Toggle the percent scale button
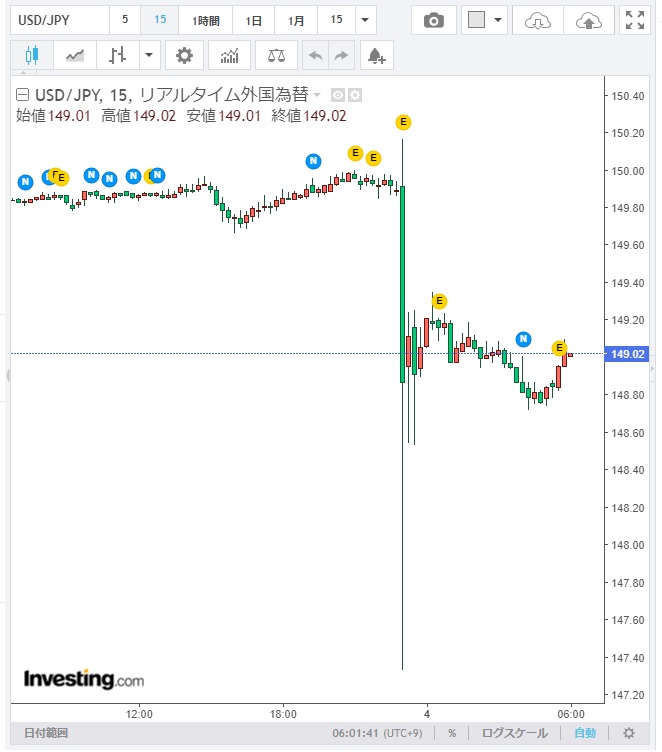 pyautogui.click(x=452, y=733)
